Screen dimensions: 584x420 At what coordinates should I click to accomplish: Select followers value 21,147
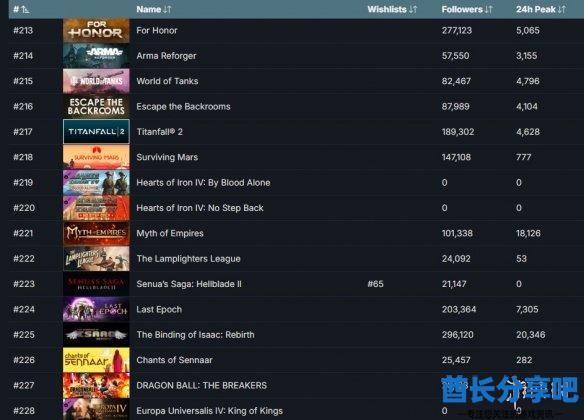click(454, 284)
